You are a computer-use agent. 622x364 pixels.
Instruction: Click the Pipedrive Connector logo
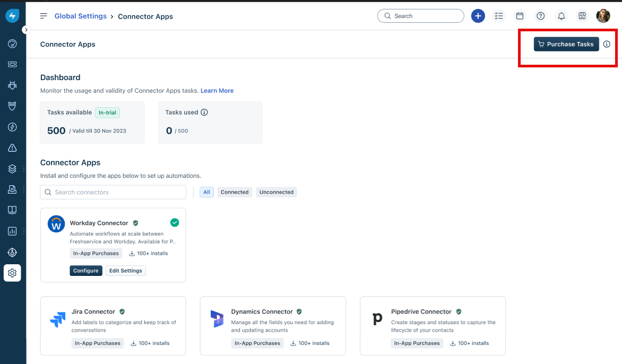[x=377, y=319]
